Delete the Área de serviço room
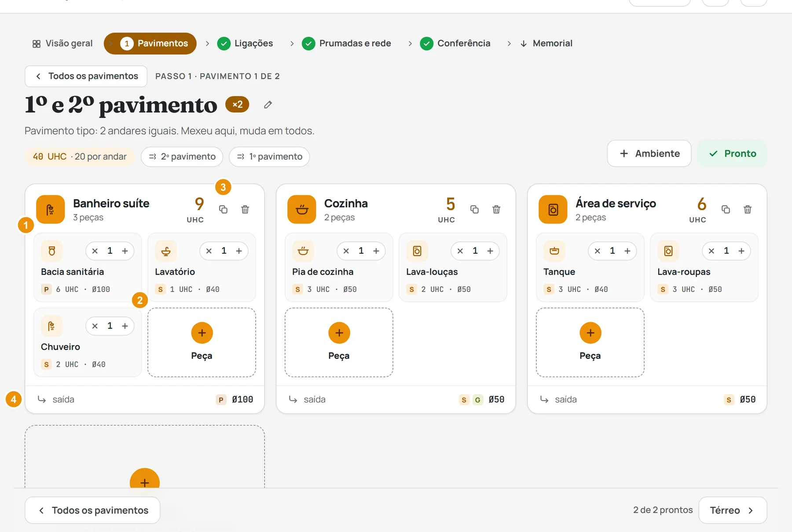The height and width of the screenshot is (532, 792). [x=748, y=209]
